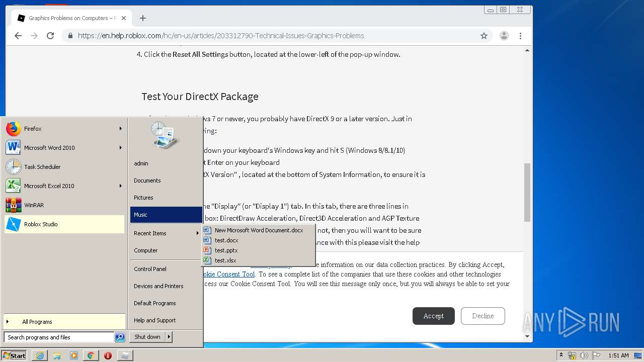Open Default Programs
Image resolution: width=644 pixels, height=362 pixels.
[x=166, y=303]
